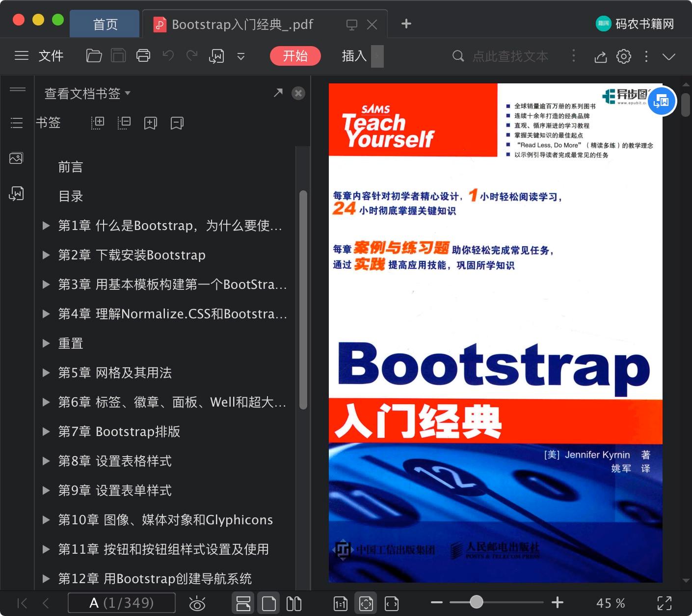Screen dimensions: 692x616
Task: Click the share export icon
Action: click(601, 56)
